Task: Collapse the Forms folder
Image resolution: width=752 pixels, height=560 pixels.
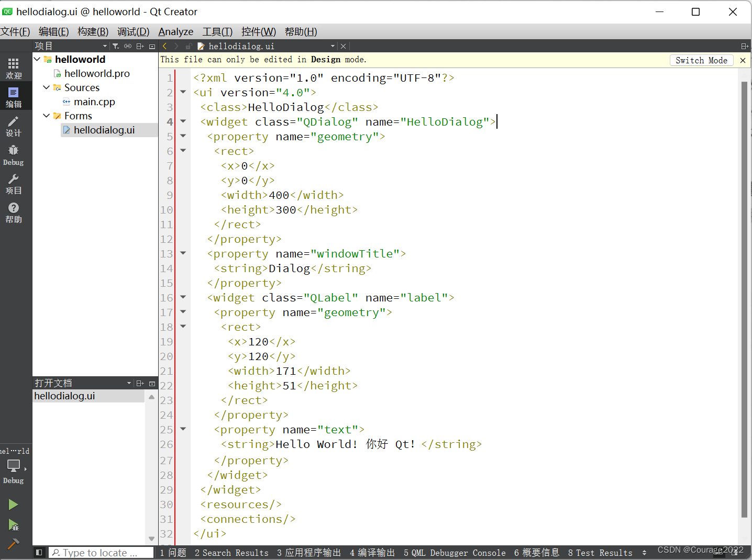Action: click(x=47, y=116)
